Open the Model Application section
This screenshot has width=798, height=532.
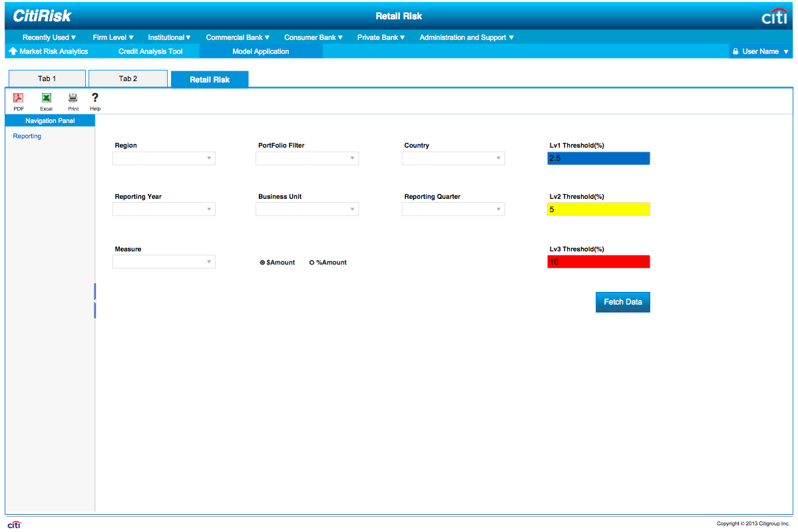(x=261, y=51)
